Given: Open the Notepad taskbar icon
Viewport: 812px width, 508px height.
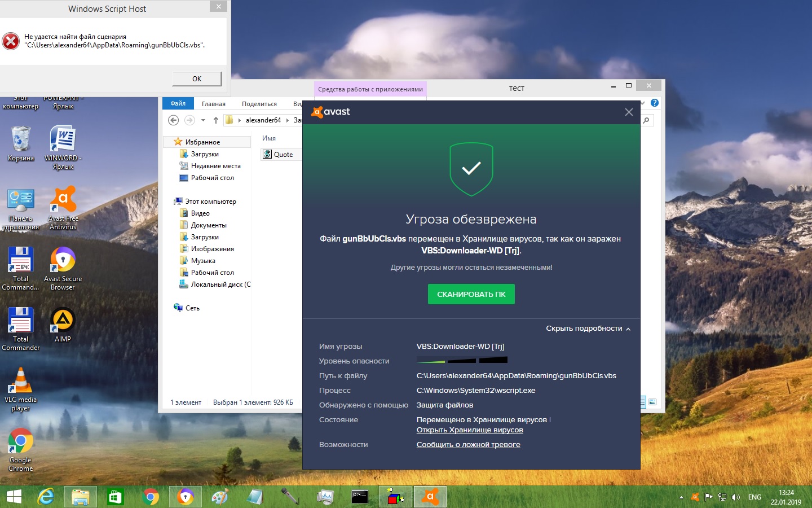Looking at the screenshot, I should pos(255,497).
